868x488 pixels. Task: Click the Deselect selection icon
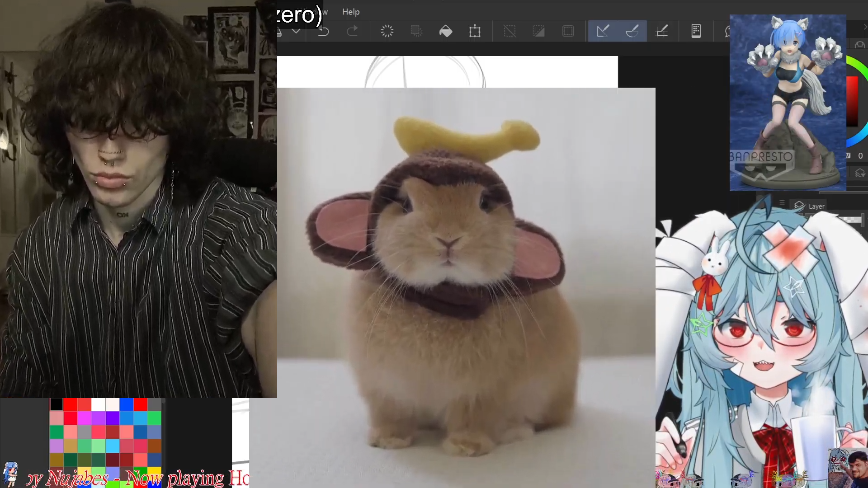pyautogui.click(x=509, y=31)
